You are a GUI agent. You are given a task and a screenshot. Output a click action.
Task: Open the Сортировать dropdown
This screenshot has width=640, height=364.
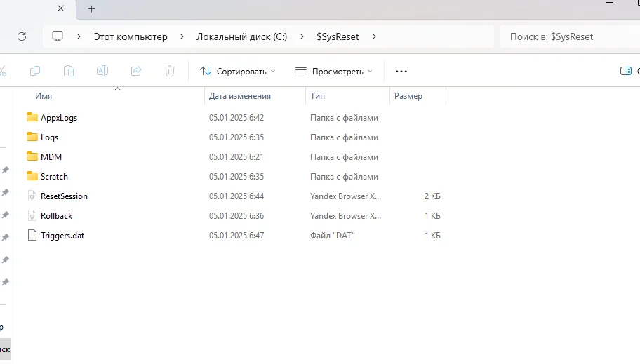(x=238, y=72)
